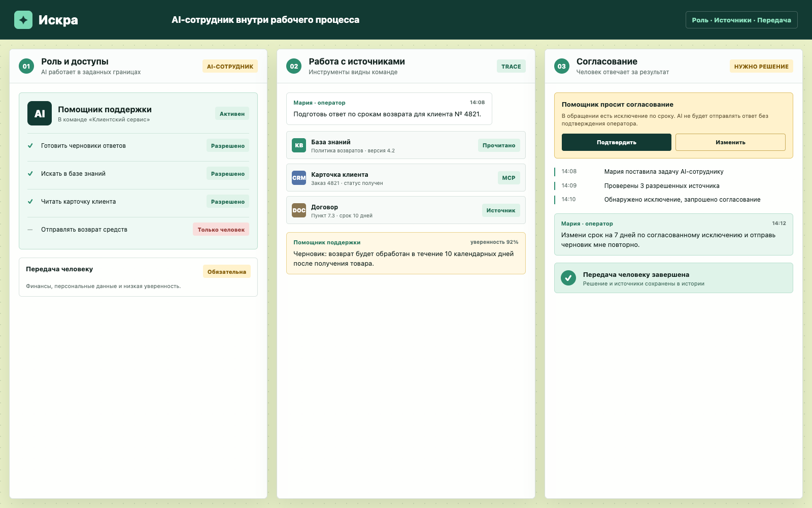The height and width of the screenshot is (508, 812).
Task: Click the brown DOC contract icon
Action: pos(299,210)
